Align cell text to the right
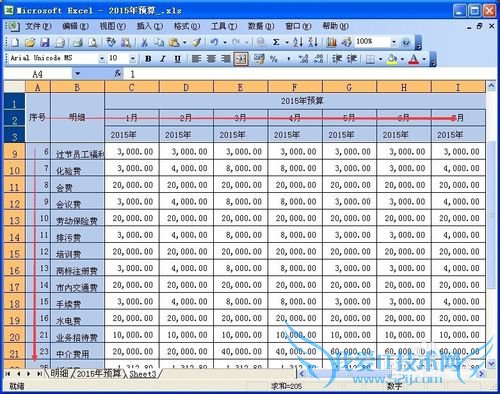Viewport: 500px width, 394px height. (226, 59)
